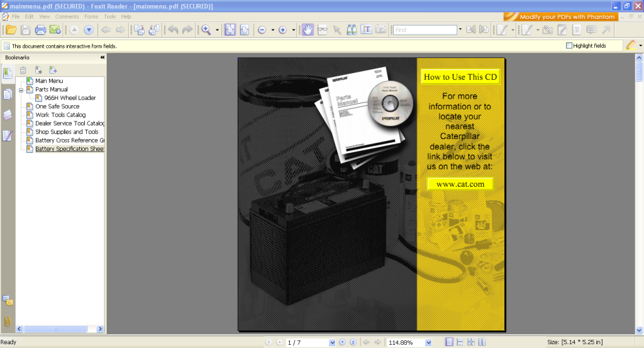Image resolution: width=644 pixels, height=348 pixels.
Task: Open the Find box options dropdown
Action: [460, 30]
